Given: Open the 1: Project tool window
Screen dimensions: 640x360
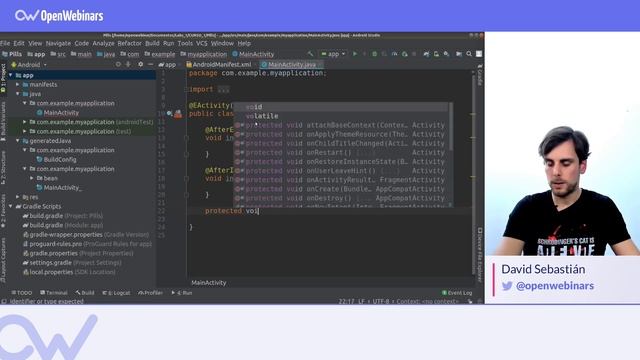Looking at the screenshot, I should pyautogui.click(x=3, y=78).
